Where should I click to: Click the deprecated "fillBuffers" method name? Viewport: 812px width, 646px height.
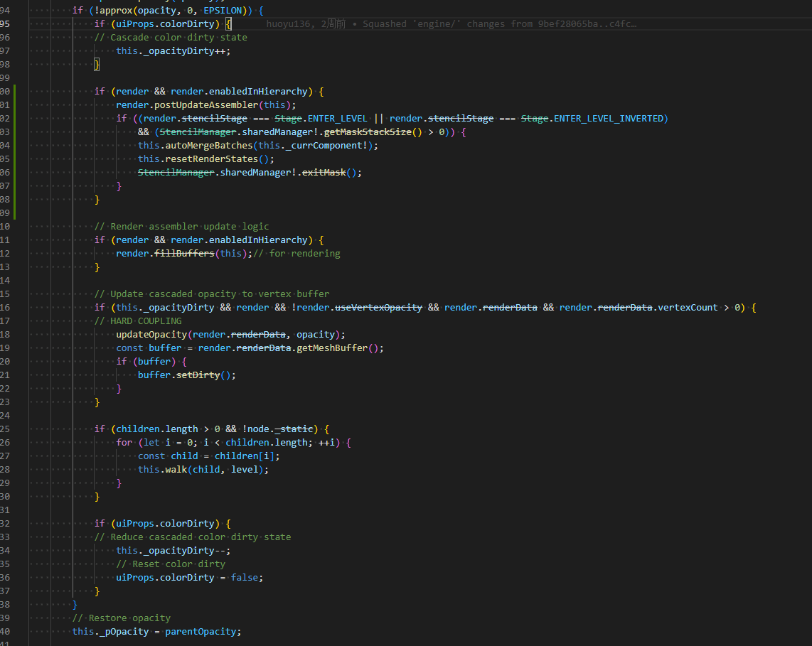[x=184, y=253]
